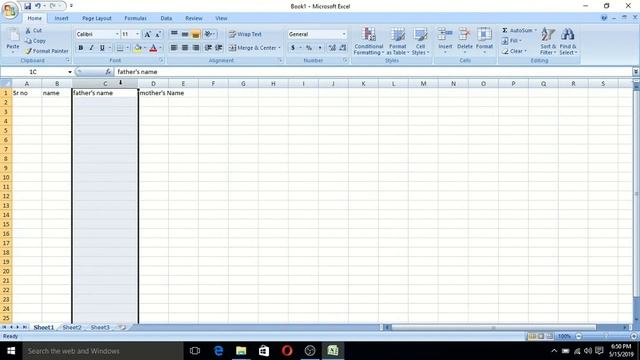Open Format as Table gallery
Screen dimensions: 640x360
coord(398,41)
